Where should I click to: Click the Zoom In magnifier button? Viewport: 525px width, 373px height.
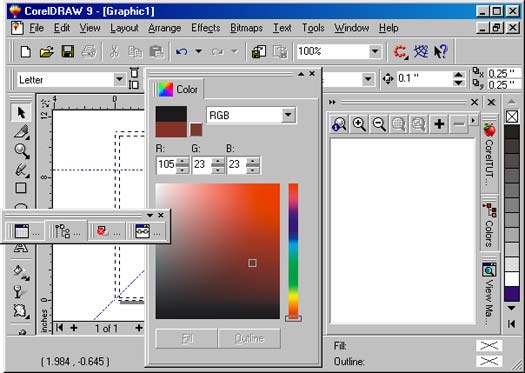[359, 124]
